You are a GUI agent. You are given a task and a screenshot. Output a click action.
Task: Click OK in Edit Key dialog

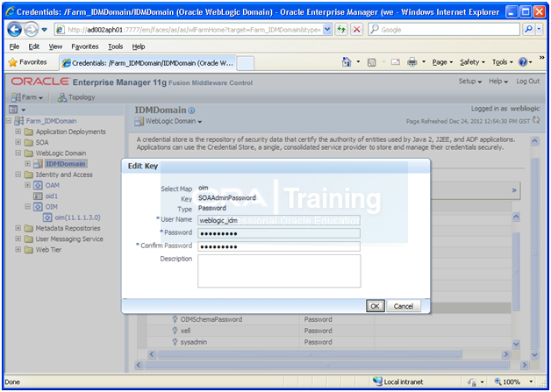tap(375, 306)
